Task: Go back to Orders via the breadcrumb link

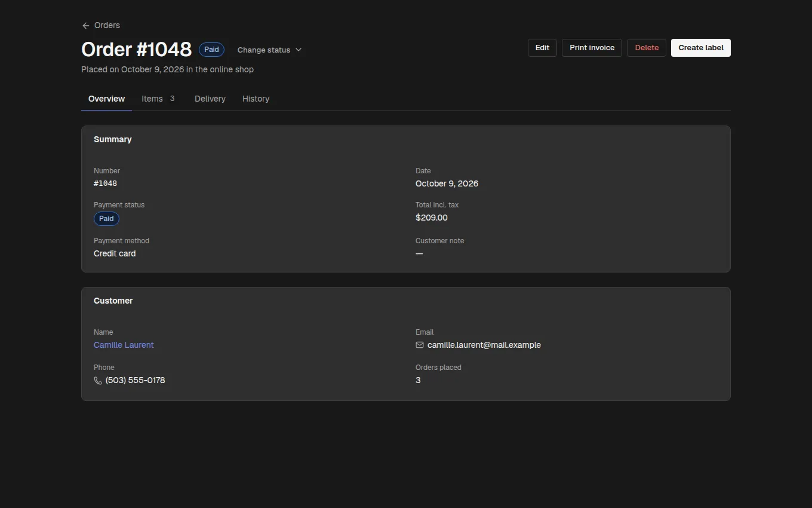Action: pos(101,26)
